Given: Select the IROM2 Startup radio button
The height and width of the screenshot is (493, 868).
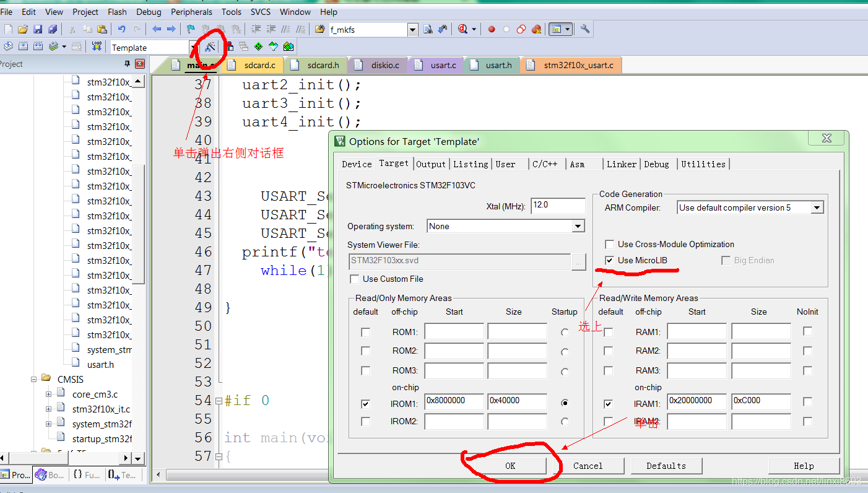Looking at the screenshot, I should (x=564, y=421).
